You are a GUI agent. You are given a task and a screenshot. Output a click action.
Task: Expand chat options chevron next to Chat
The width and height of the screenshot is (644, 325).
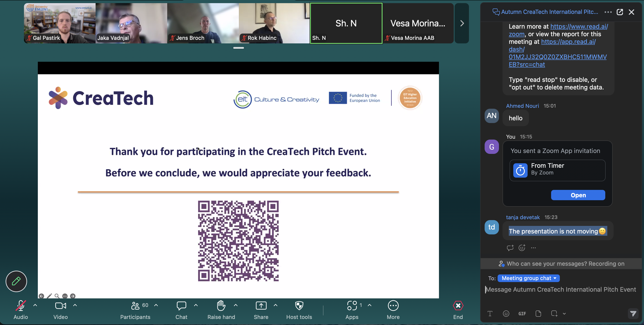coord(196,305)
